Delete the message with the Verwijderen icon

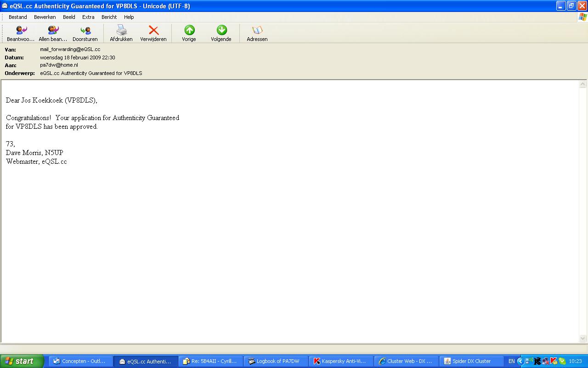point(153,30)
